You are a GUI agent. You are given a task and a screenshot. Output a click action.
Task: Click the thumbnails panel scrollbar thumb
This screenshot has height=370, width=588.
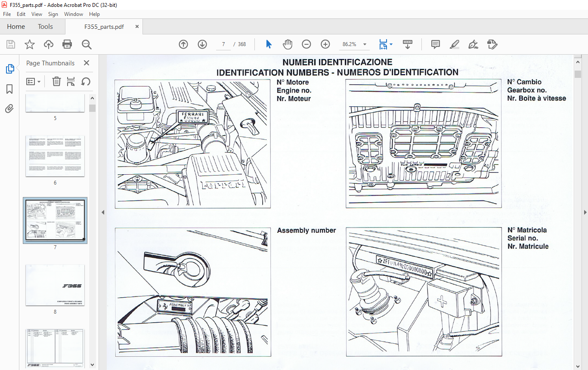coord(93,108)
